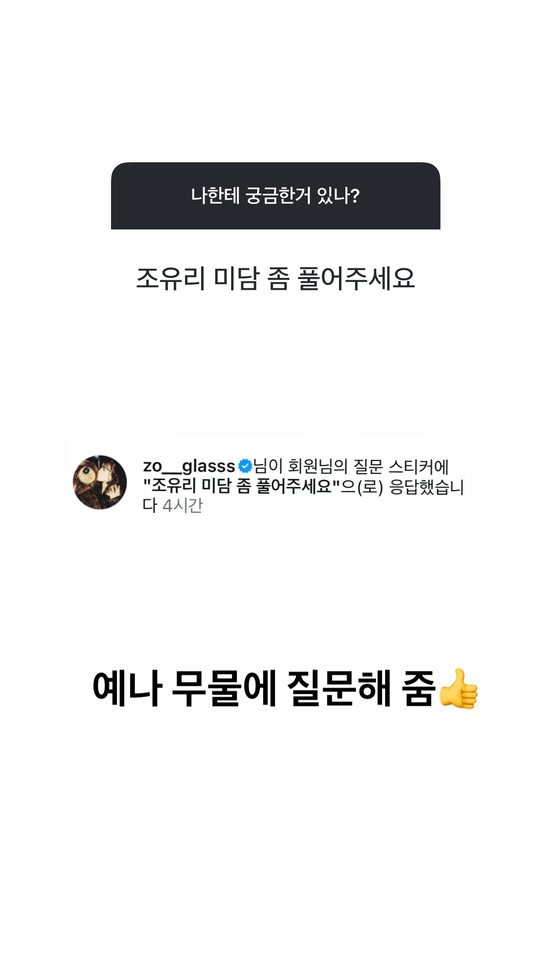Select the dark question sticker header '나한테 궁금한거 있나?'
551x980 pixels.
(x=275, y=196)
